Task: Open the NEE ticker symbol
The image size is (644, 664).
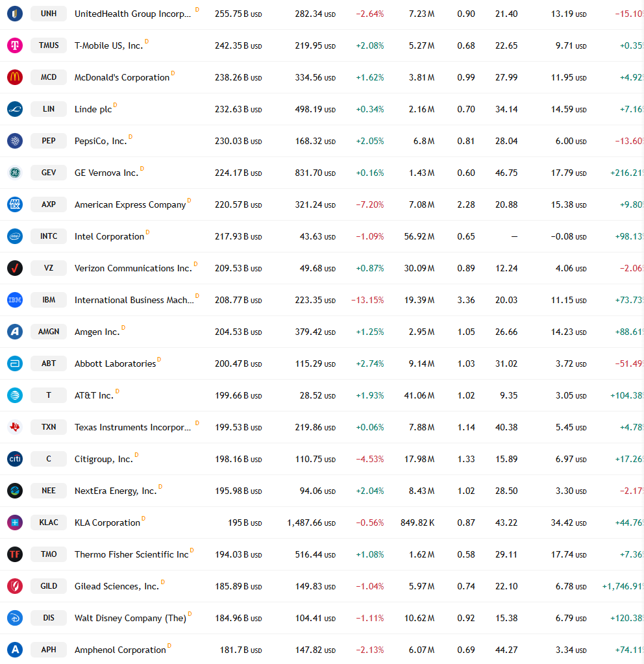Action: (x=49, y=491)
